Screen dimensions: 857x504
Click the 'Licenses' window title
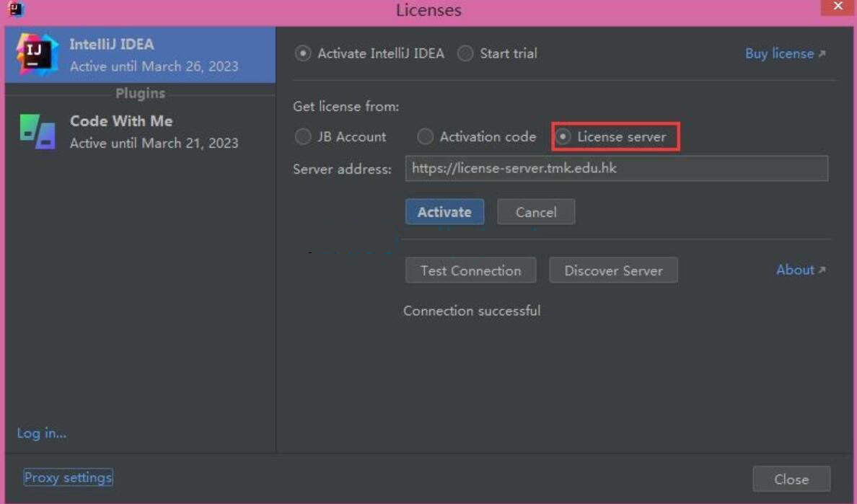(428, 10)
